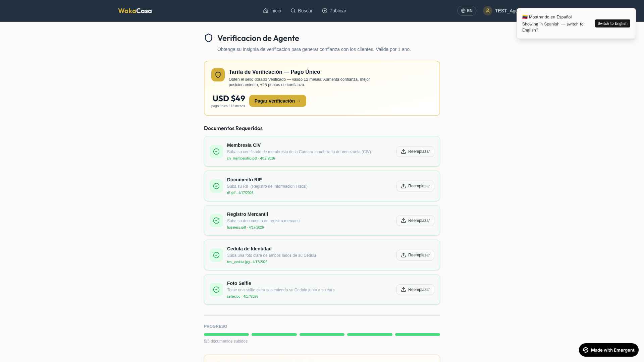Click the WakaCasa logo
The image size is (644, 362).
tap(135, 11)
